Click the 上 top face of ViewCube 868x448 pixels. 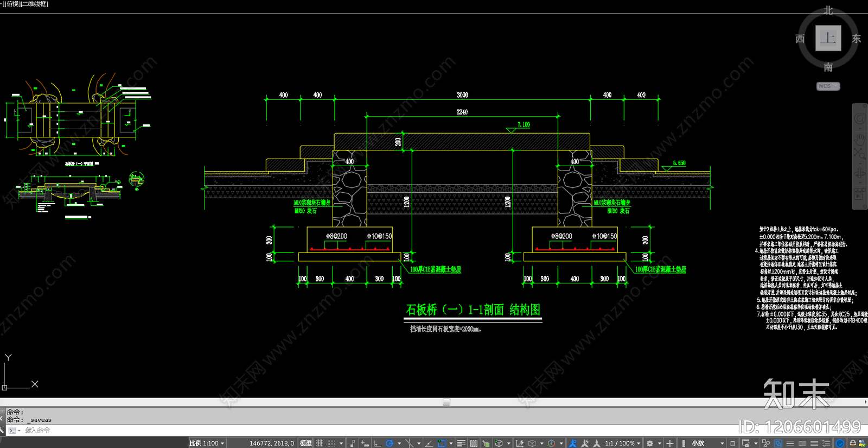[x=828, y=38]
